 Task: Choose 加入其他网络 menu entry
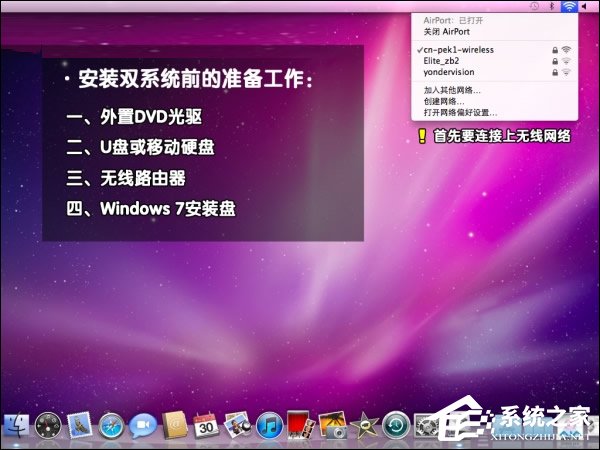tap(453, 90)
